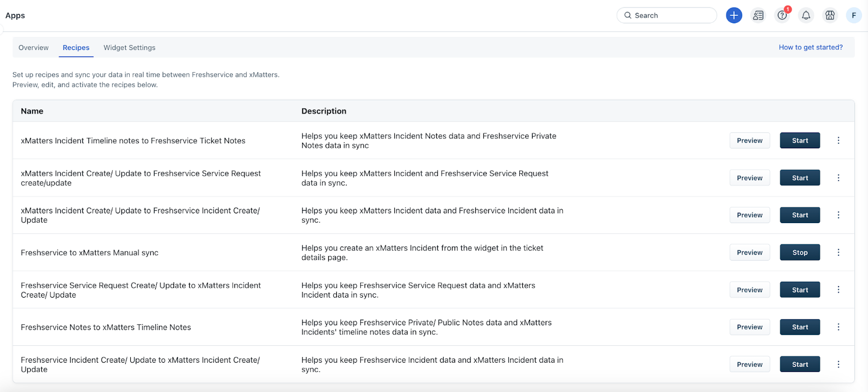Open the marketplace store icon
Viewport: 868px width, 392px height.
tap(830, 15)
